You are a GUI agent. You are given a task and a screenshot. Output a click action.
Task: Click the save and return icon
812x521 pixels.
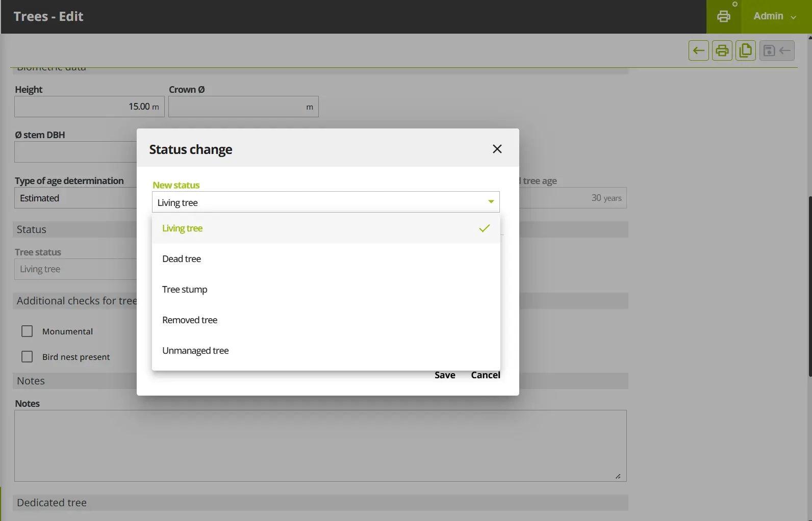(x=777, y=50)
